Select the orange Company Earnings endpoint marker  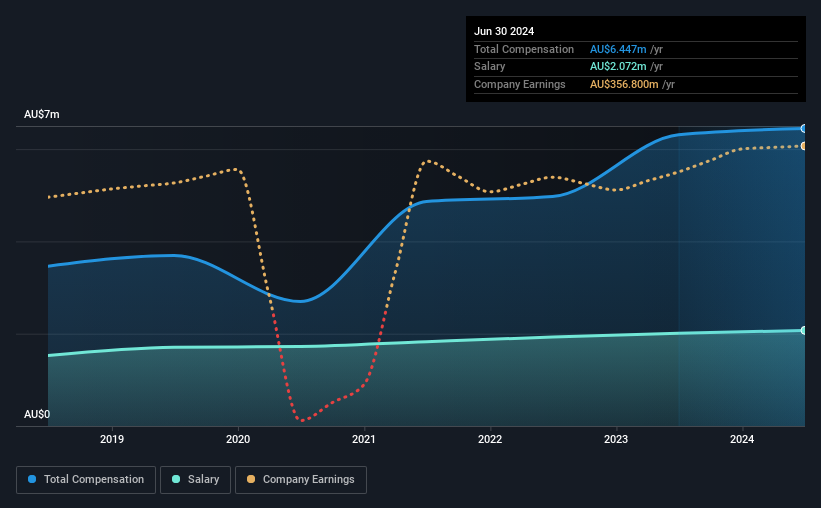[803, 146]
